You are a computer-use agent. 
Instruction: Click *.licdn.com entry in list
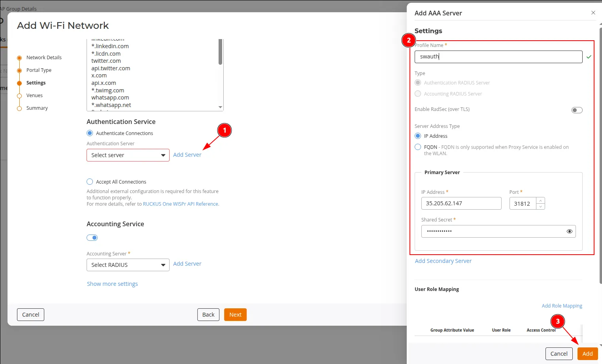(x=106, y=54)
